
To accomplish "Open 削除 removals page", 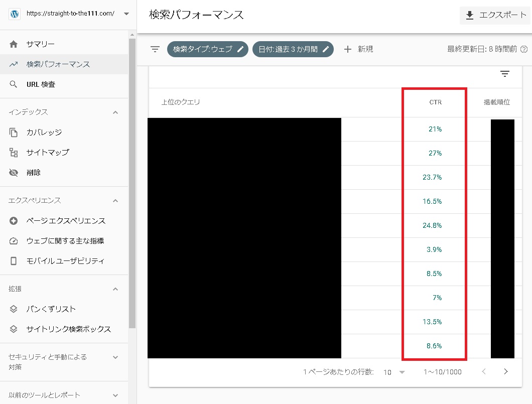I will (x=34, y=173).
